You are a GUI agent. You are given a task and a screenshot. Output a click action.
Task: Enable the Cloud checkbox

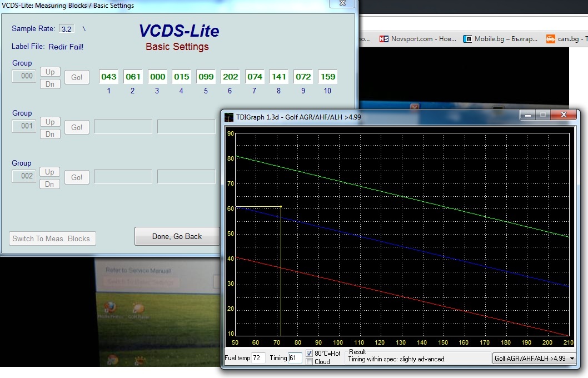[310, 362]
